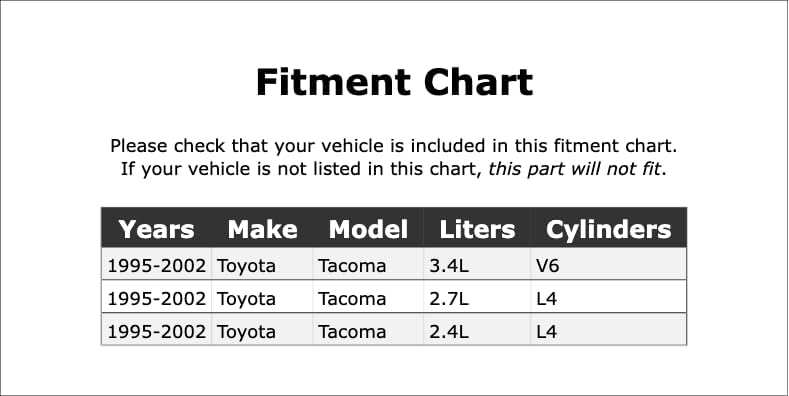This screenshot has width=789, height=396.
Task: Click the italic 'this part will not fit' text
Action: point(574,169)
